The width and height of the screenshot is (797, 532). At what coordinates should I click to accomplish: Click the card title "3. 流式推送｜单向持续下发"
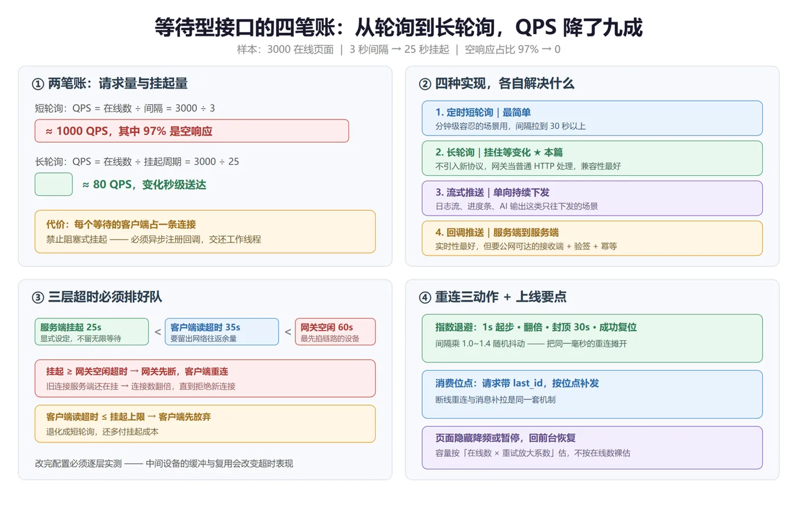coord(492,192)
